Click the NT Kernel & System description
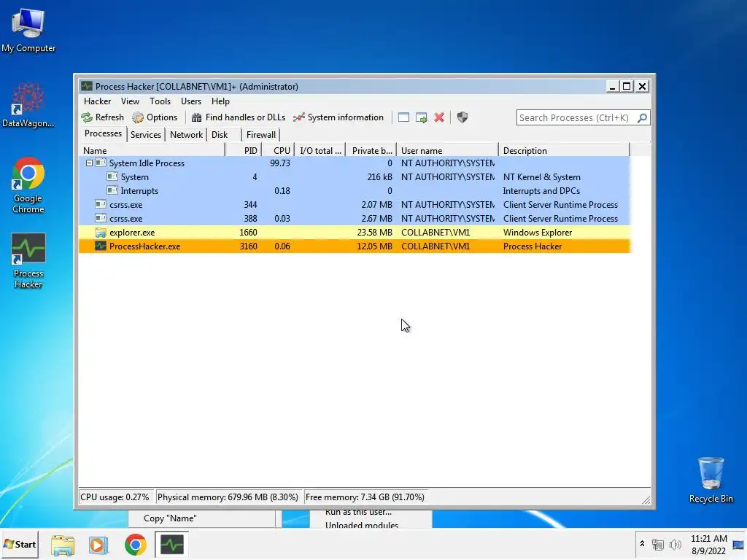 pyautogui.click(x=542, y=177)
